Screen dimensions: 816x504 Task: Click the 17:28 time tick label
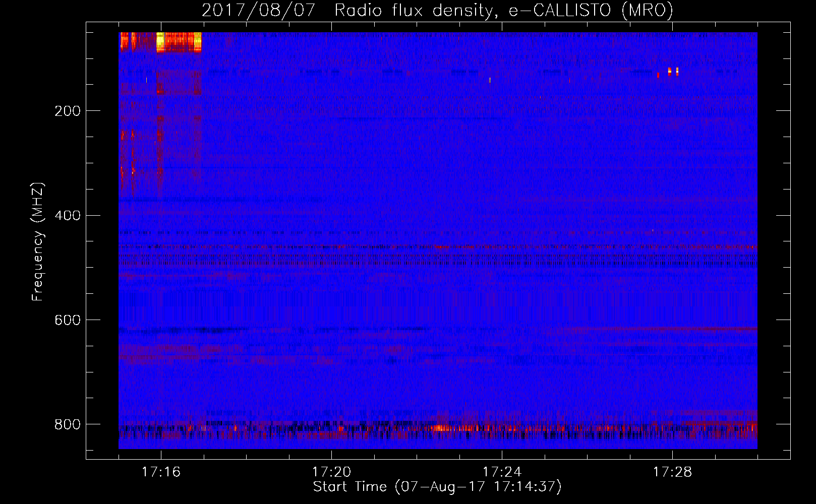[x=672, y=472]
